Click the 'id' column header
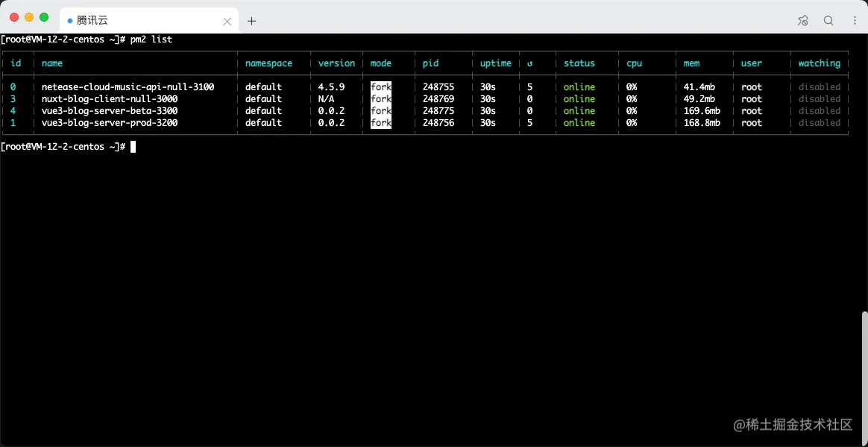868x447 pixels. pyautogui.click(x=16, y=63)
